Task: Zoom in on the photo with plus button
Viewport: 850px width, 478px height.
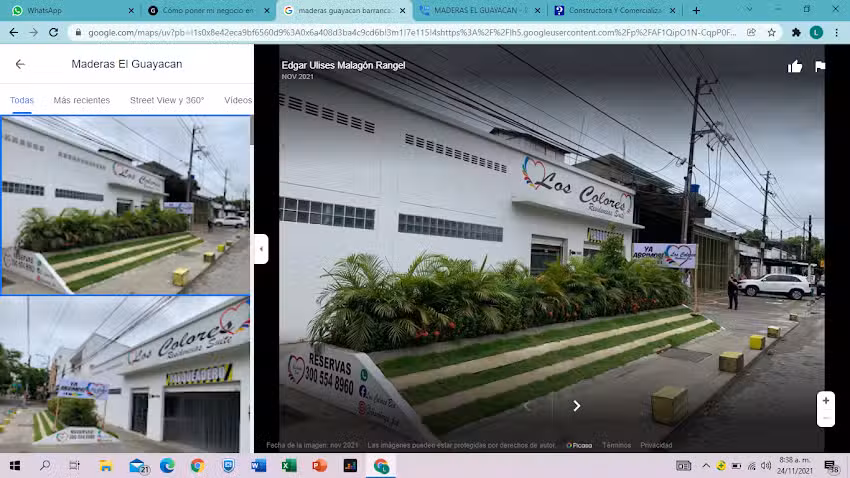Action: (825, 400)
